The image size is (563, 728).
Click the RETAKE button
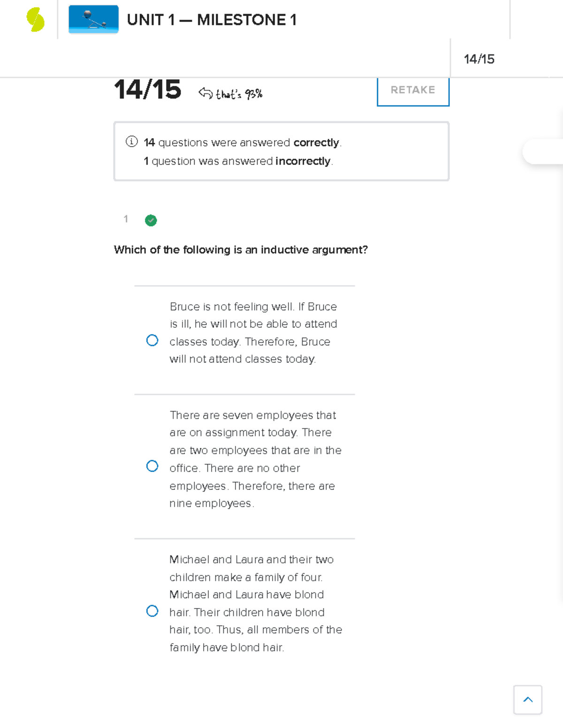[413, 91]
